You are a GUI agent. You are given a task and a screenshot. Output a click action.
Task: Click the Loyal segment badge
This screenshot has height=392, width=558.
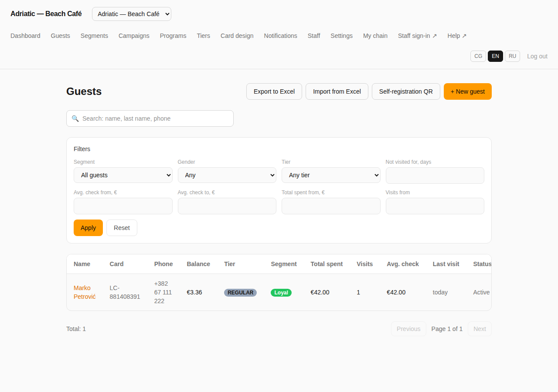281,292
